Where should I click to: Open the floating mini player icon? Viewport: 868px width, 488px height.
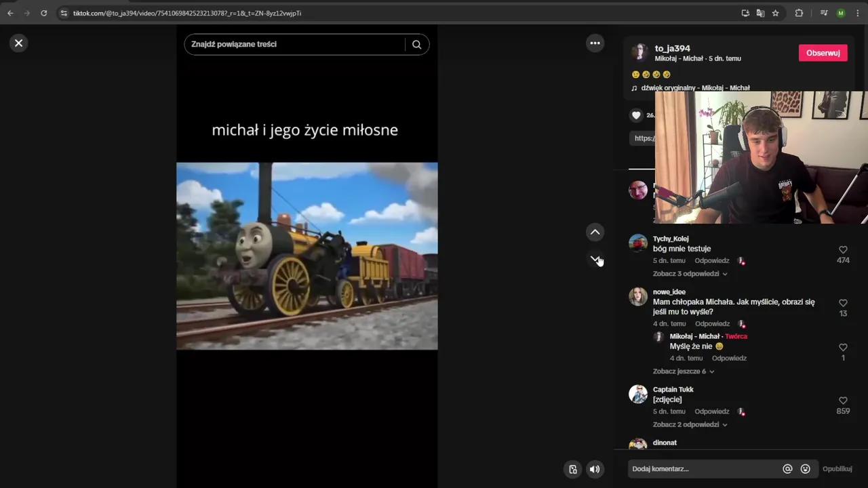point(573,469)
